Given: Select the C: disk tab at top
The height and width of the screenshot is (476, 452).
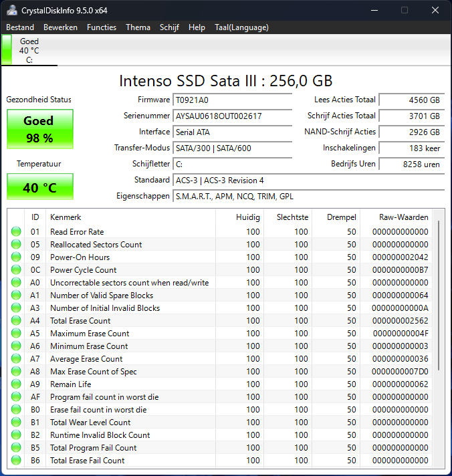Looking at the screenshot, I should click(x=29, y=50).
